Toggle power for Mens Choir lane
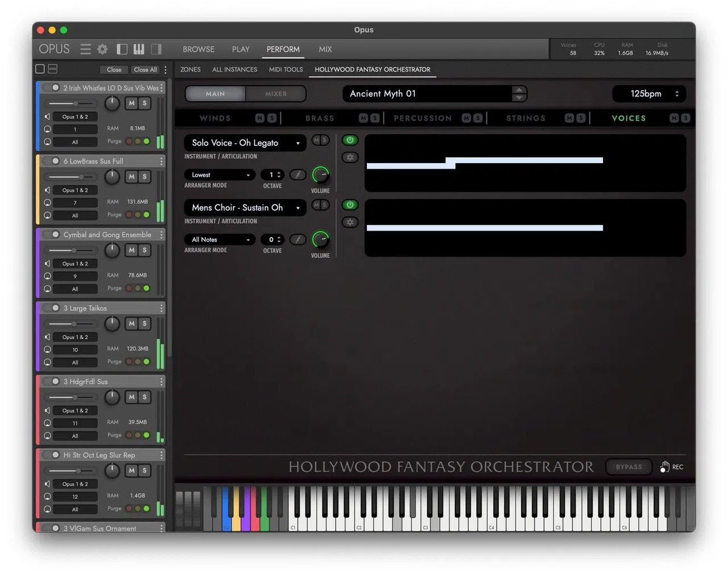Viewport: 728px width, 575px height. coord(350,204)
